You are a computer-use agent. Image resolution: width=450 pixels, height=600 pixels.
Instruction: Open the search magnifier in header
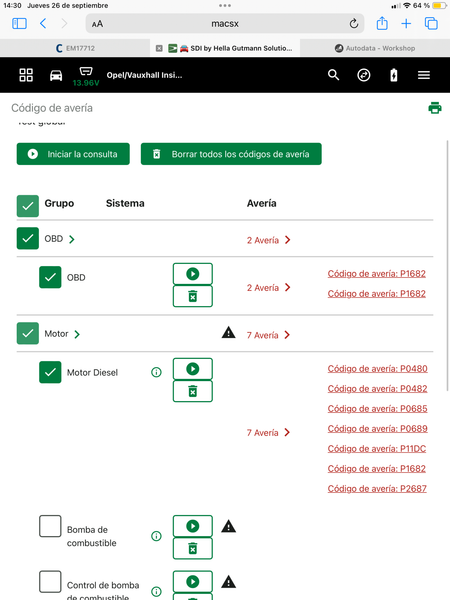click(x=333, y=75)
